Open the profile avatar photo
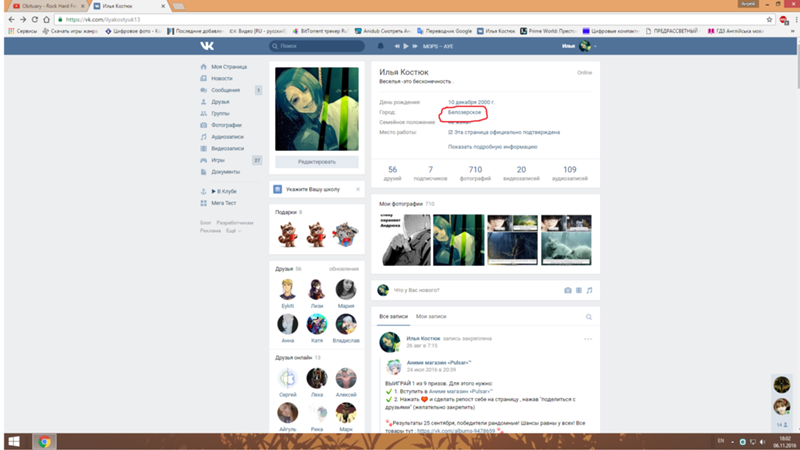This screenshot has height=450, width=800. tap(317, 109)
